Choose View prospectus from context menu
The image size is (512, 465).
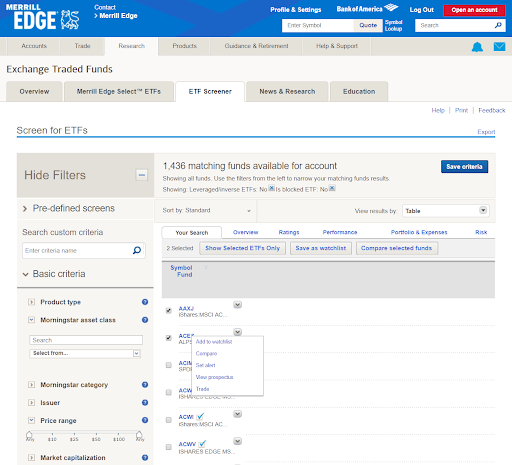point(214,377)
